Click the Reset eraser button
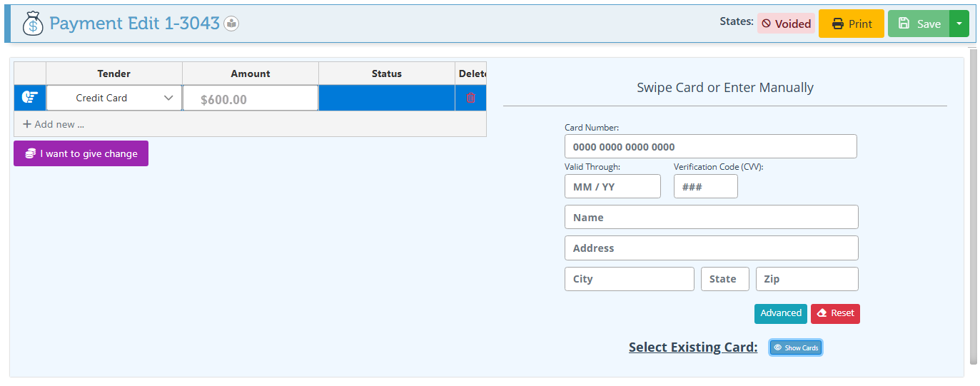 click(x=835, y=313)
